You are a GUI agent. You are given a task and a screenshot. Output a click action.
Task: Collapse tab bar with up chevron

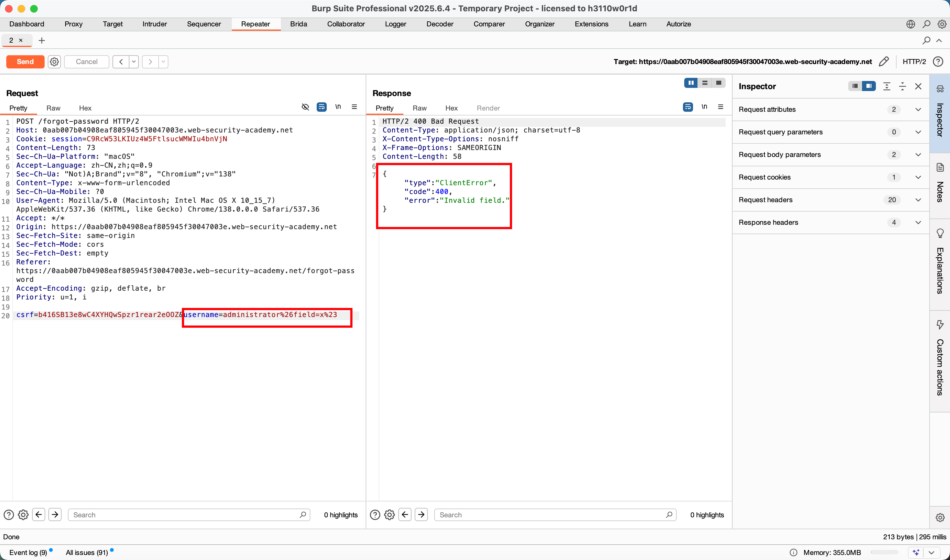[939, 40]
